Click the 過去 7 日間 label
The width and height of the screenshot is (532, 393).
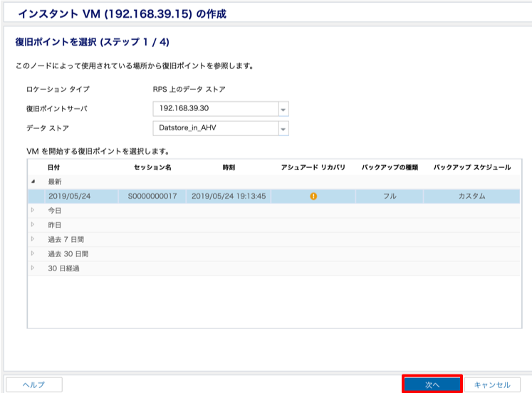coord(66,239)
